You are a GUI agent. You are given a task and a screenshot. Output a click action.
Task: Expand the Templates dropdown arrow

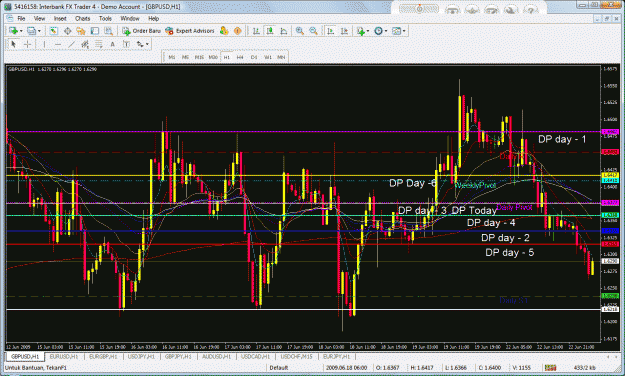(404, 31)
